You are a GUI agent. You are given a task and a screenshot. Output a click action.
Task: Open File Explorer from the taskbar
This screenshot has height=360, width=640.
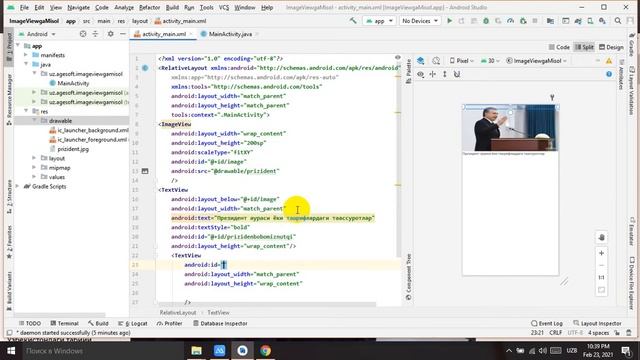tap(196, 351)
